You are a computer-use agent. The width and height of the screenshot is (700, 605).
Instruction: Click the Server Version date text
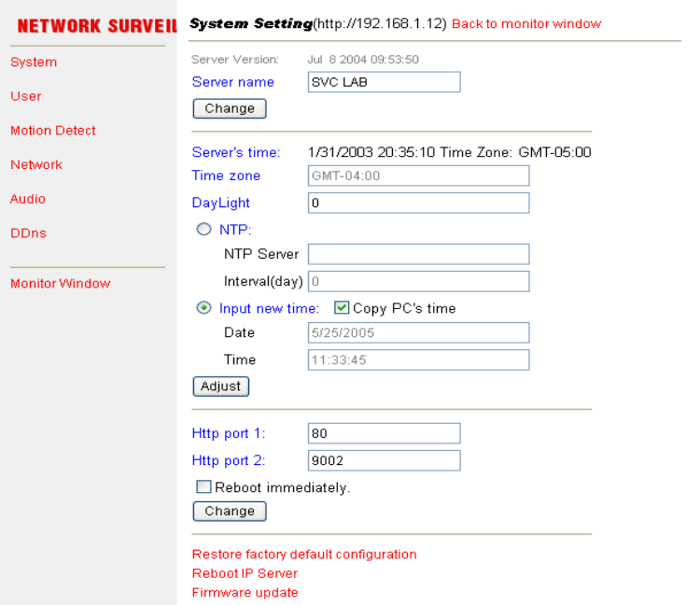pyautogui.click(x=363, y=60)
